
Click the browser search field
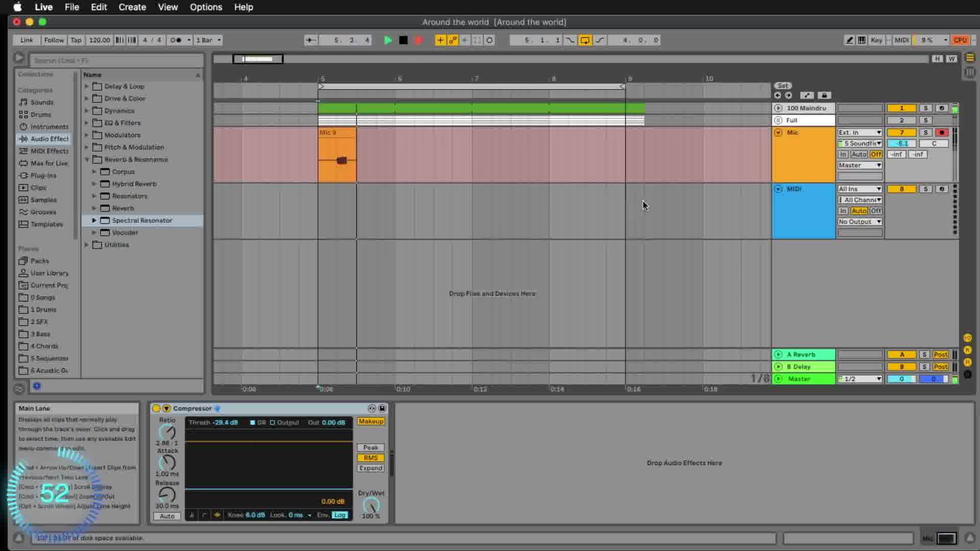[116, 60]
